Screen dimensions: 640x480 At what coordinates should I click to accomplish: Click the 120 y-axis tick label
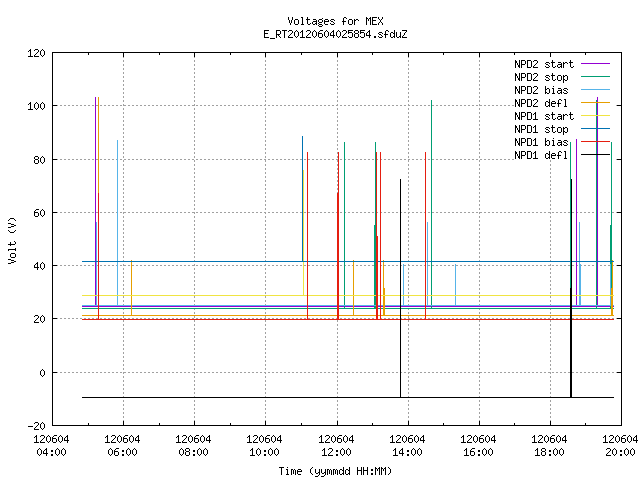click(x=36, y=53)
